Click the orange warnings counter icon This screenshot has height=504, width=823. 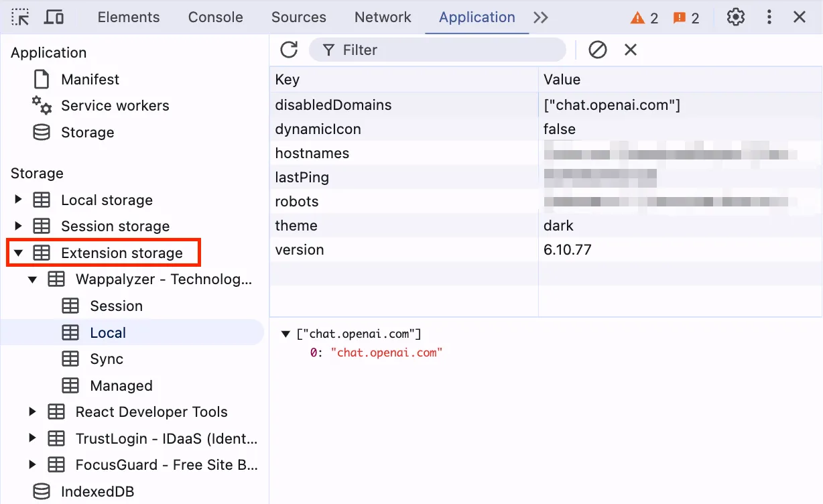coord(644,18)
